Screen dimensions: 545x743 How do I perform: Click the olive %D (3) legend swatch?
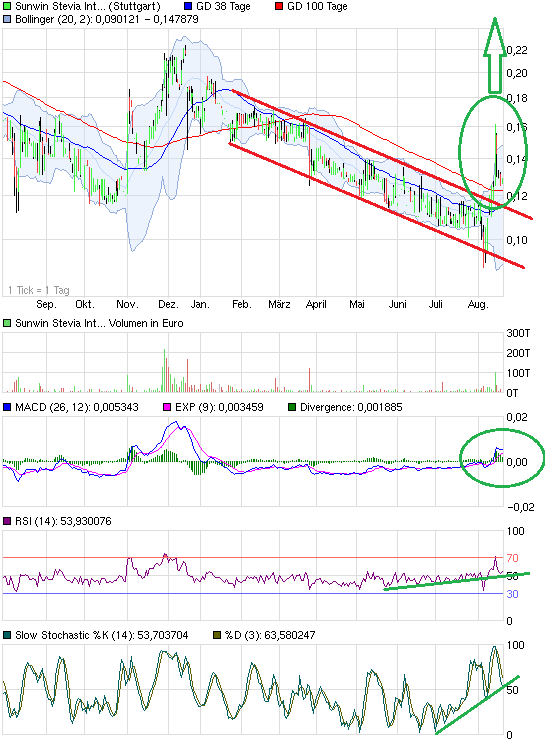click(x=217, y=635)
